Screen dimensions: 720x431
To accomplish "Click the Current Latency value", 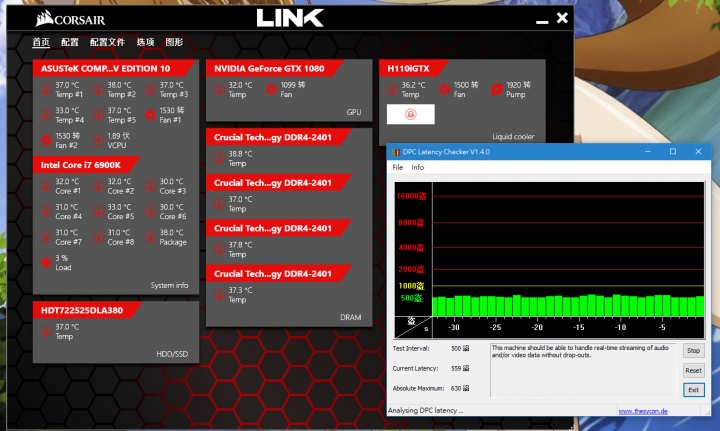I will [x=460, y=368].
